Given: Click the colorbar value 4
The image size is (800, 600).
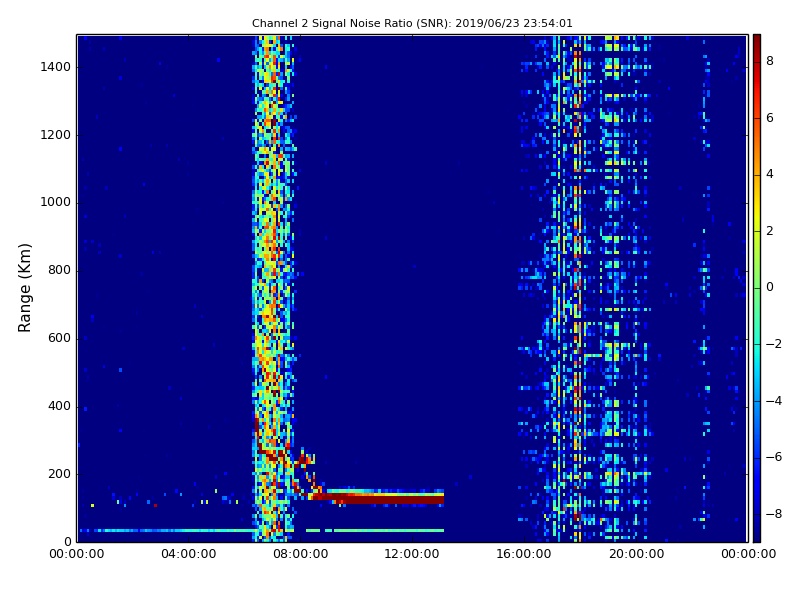Looking at the screenshot, I should pos(770,174).
